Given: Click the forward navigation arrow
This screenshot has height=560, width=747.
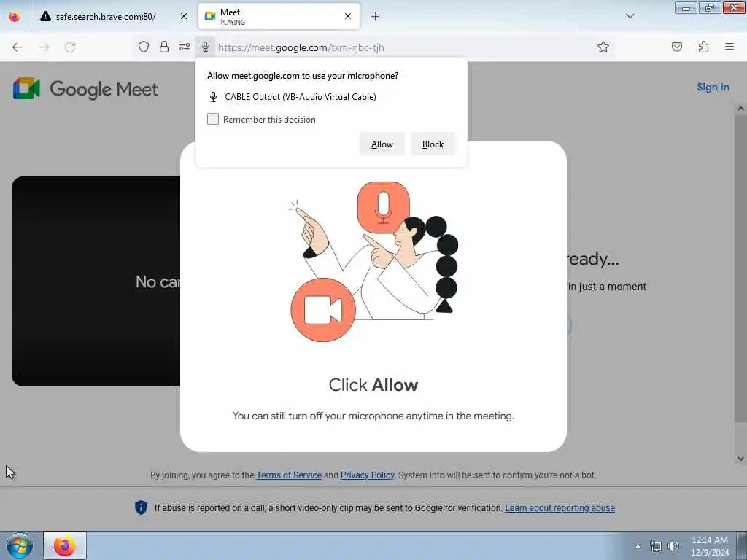Looking at the screenshot, I should point(44,47).
